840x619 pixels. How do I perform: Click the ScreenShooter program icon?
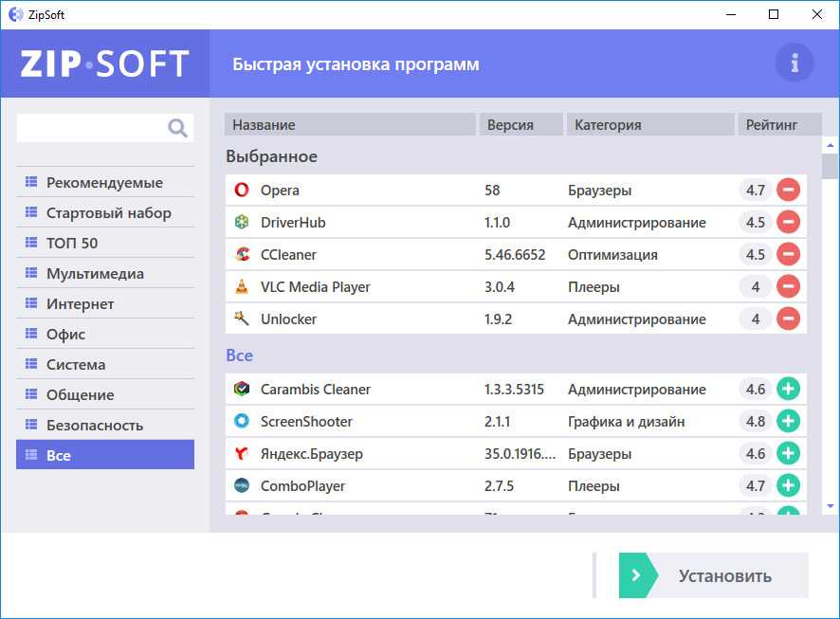241,422
